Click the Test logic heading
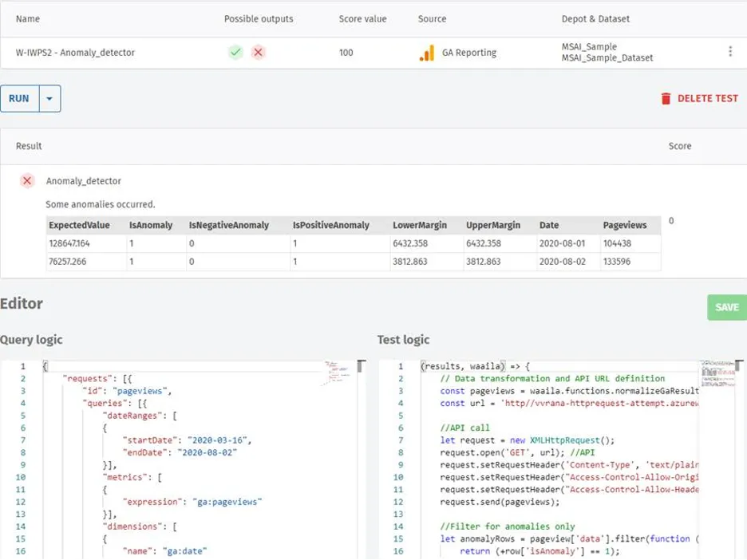This screenshot has width=747, height=560. tap(403, 340)
